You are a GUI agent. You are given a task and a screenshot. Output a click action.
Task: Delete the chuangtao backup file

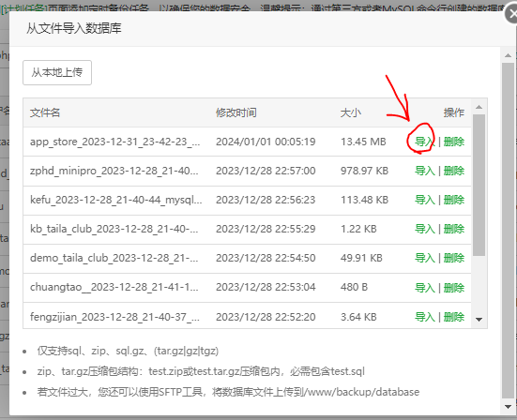[454, 288]
